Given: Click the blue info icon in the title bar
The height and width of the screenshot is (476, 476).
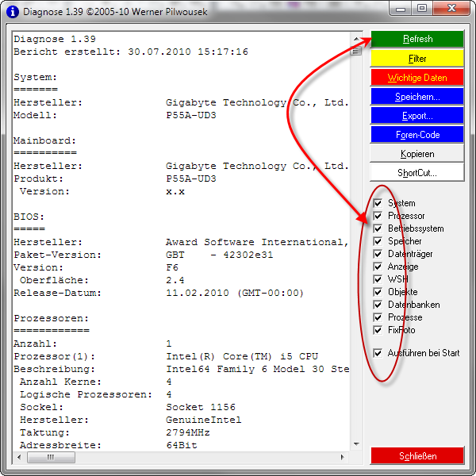Looking at the screenshot, I should pyautogui.click(x=13, y=12).
